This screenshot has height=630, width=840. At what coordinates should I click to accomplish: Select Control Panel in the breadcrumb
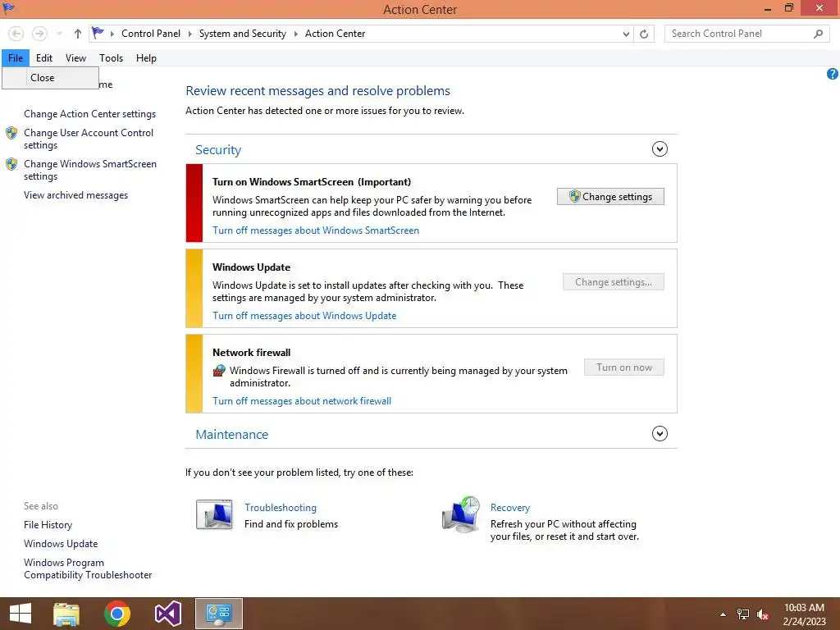click(x=151, y=34)
